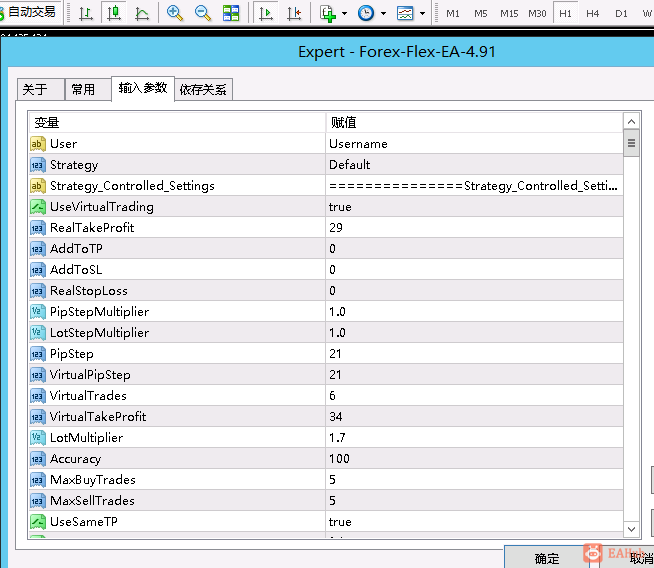Toggle UseVirtualTrading value true
Viewport: 654px width, 568px height.
[474, 207]
